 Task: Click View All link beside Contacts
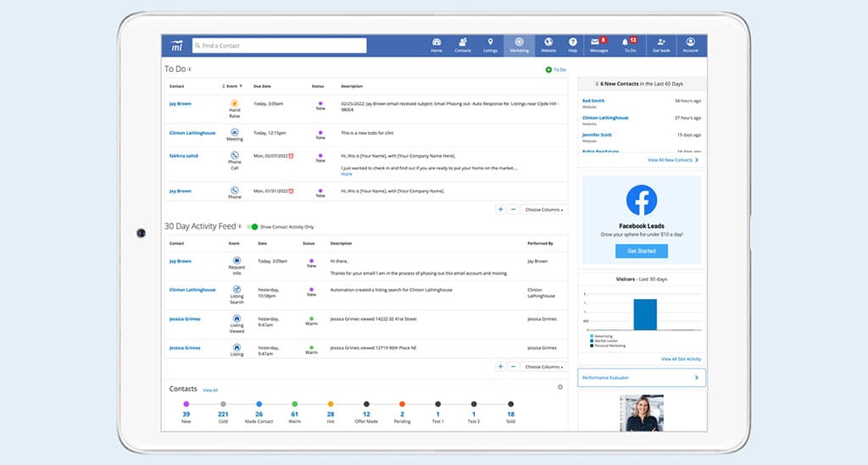click(x=210, y=390)
